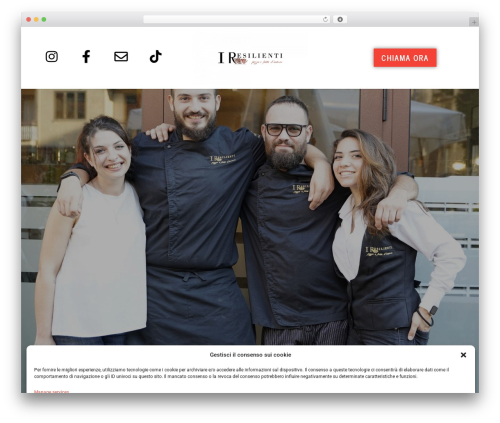The height and width of the screenshot is (423, 500).
Task: Click the Chiama Ora button
Action: pyautogui.click(x=405, y=58)
